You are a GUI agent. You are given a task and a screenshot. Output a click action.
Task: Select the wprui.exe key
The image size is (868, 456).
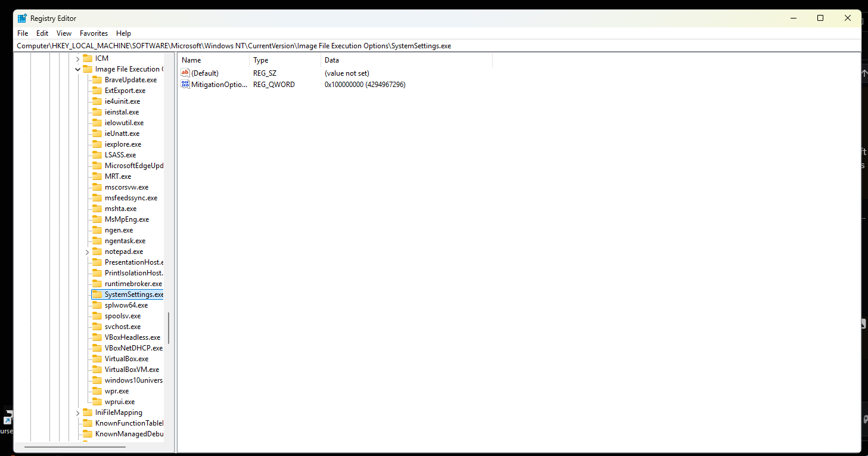coord(120,402)
